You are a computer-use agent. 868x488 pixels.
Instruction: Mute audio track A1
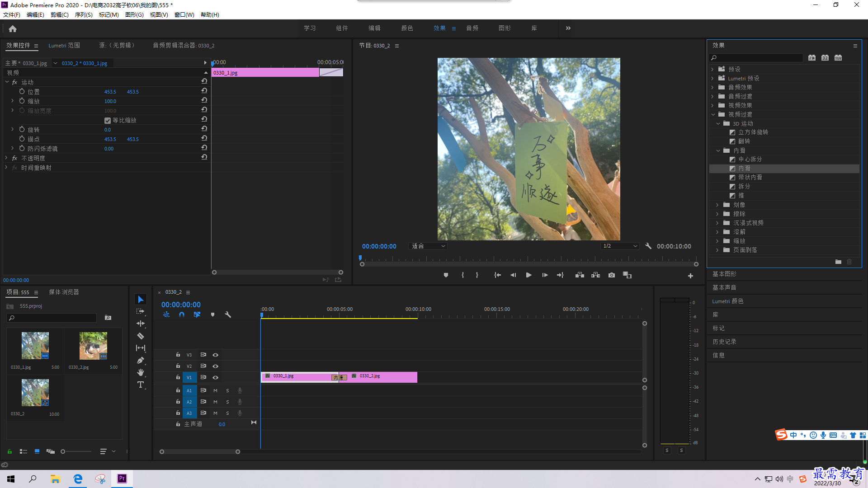(x=215, y=390)
